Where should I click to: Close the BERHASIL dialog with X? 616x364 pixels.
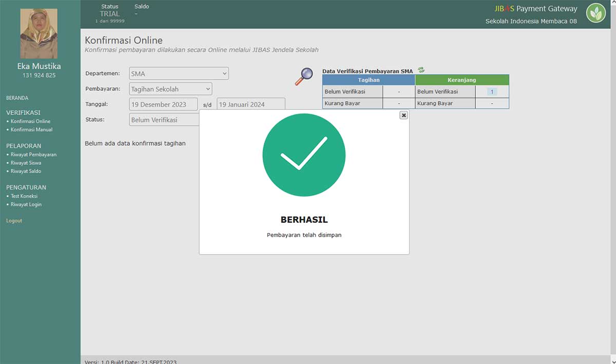pos(403,116)
